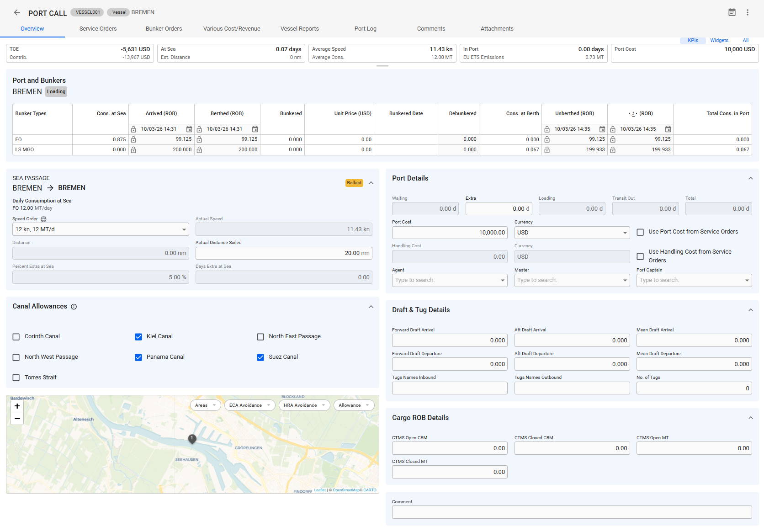Open the Port Log tab
Viewport: 764px width, 532px height.
(365, 29)
